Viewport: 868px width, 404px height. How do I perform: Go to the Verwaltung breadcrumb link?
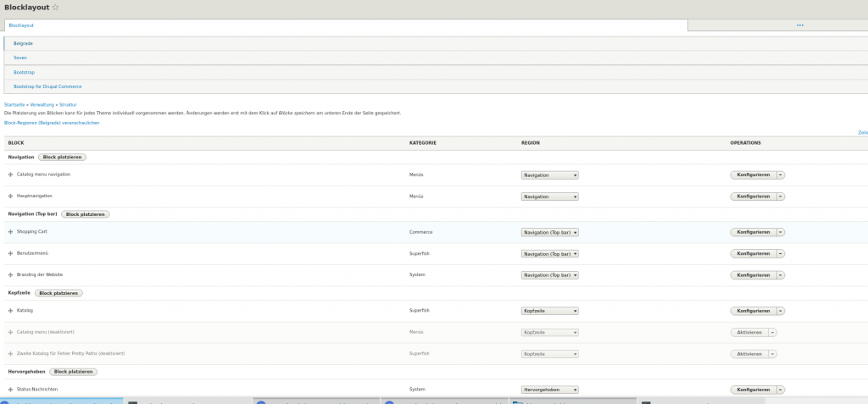(42, 104)
